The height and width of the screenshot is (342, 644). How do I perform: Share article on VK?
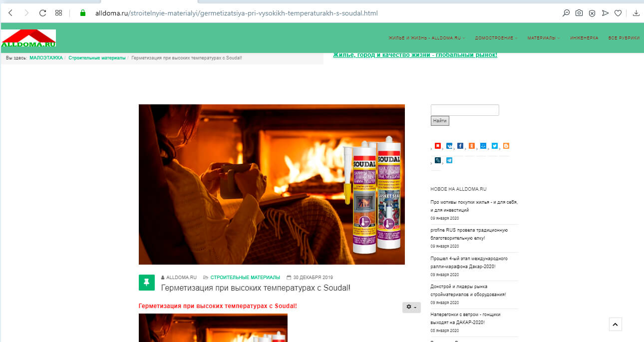(x=449, y=146)
